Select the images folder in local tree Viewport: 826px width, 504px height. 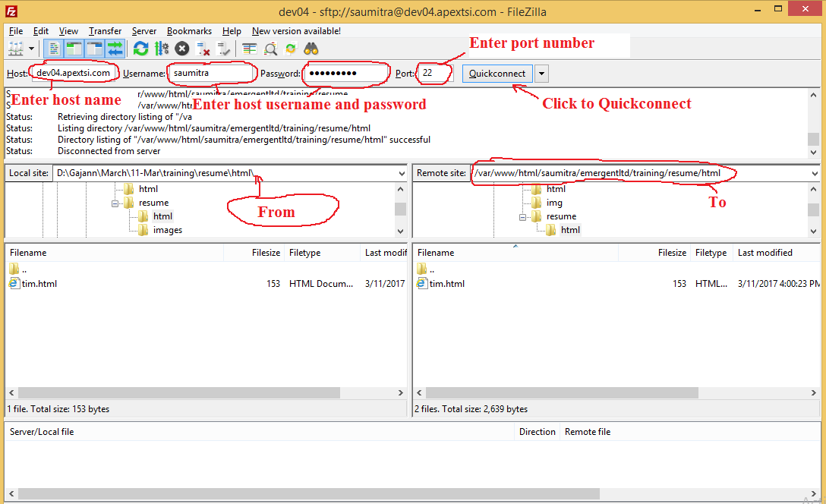coord(168,230)
